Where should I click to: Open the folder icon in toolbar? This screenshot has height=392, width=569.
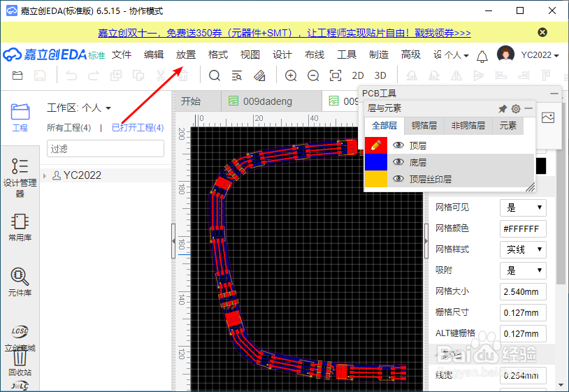click(x=17, y=75)
